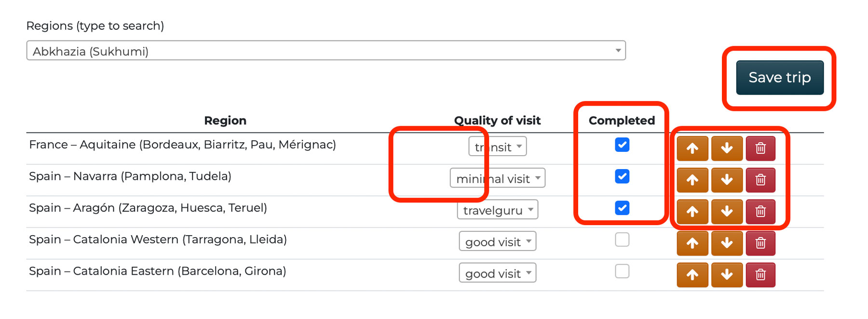Uncheck Completed for France – Aquitaine
Screen dimensions: 868x319
point(622,145)
